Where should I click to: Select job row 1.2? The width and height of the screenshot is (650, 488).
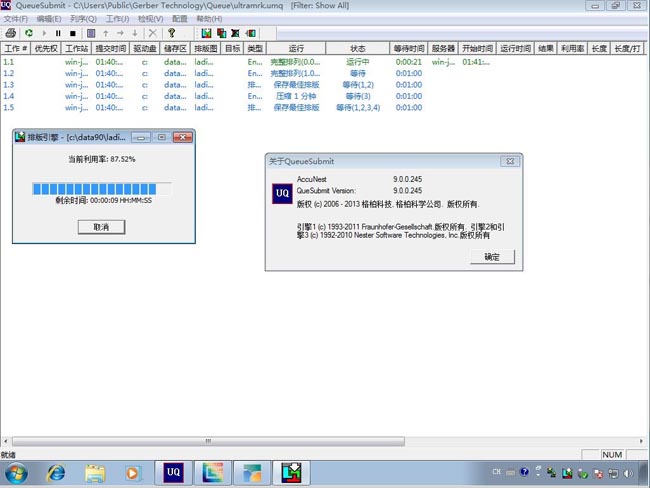coord(323,73)
